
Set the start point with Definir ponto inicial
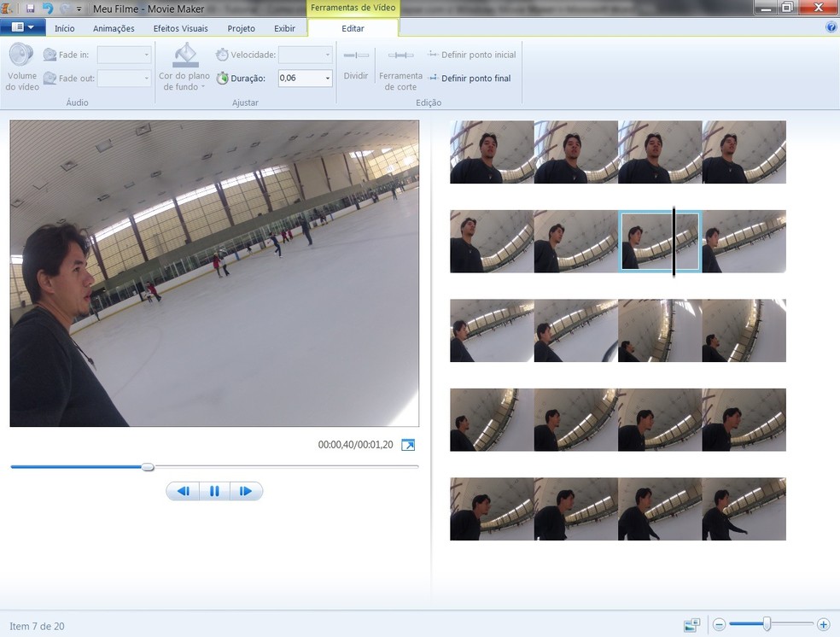coord(470,54)
